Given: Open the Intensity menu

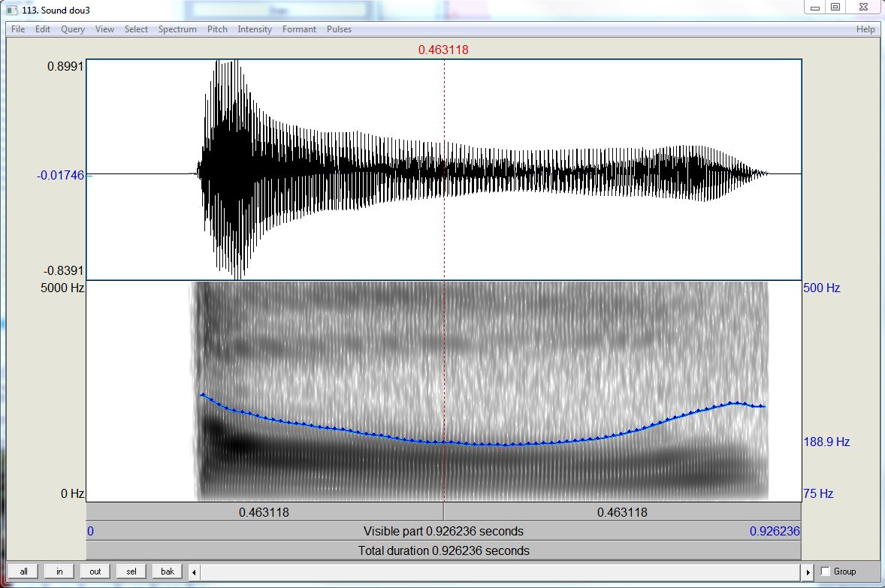Looking at the screenshot, I should (255, 29).
